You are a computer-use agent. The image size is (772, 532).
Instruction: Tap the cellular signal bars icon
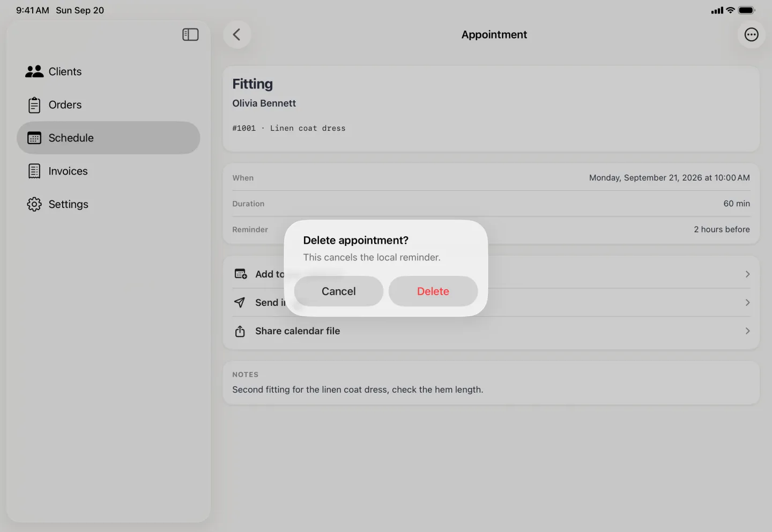[717, 10]
